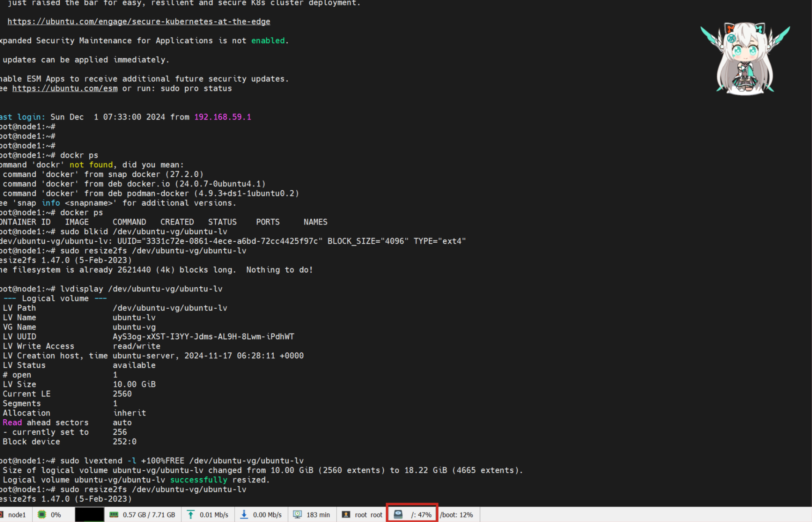Click the 'lvdisplay /dev/ubuntu-vg/ubuntu-lv' command
The height and width of the screenshot is (522, 812).
[141, 289]
